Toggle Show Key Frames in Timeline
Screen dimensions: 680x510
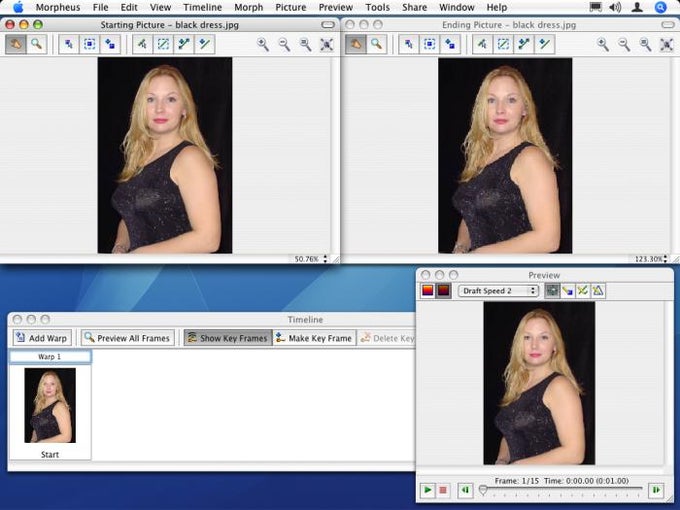pos(228,338)
